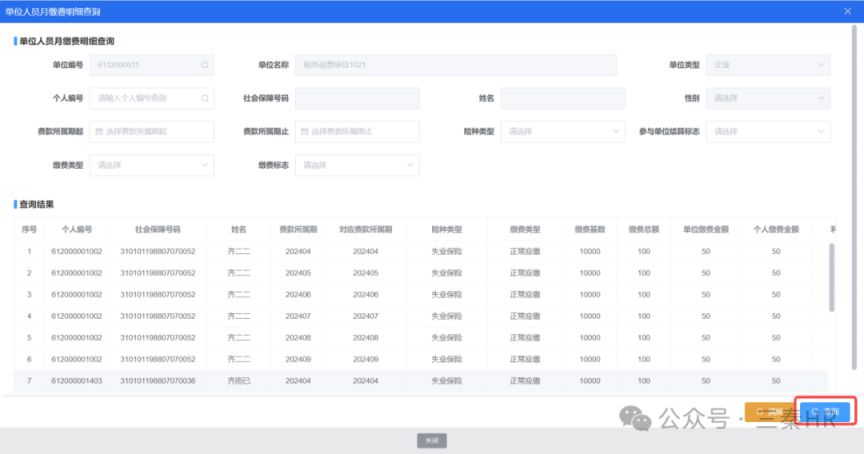Click the 缴费基数 column header
The width and height of the screenshot is (864, 454).
(x=590, y=229)
